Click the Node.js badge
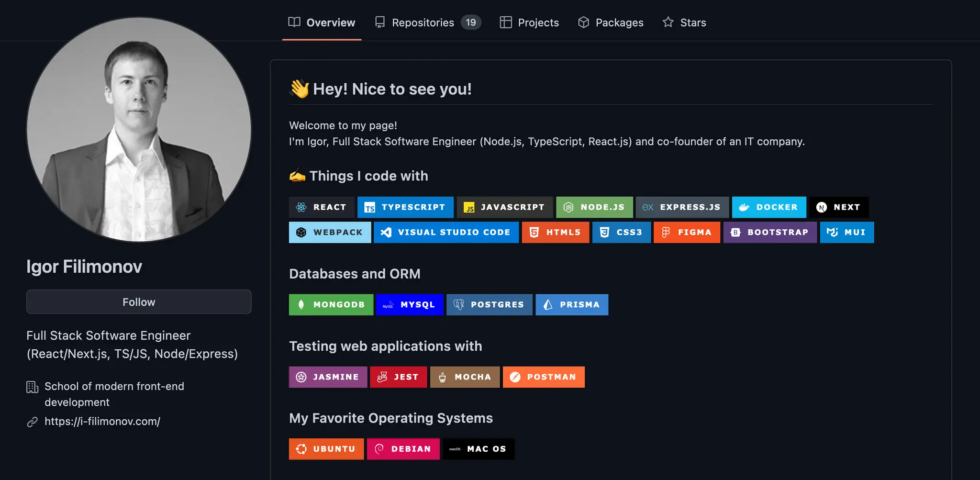The height and width of the screenshot is (480, 980). tap(594, 207)
